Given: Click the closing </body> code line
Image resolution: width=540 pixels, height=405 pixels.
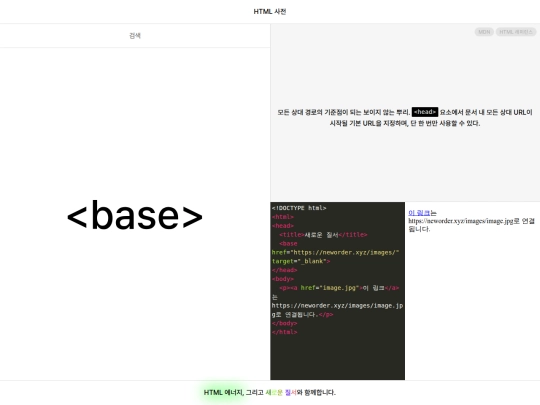Looking at the screenshot, I should (x=284, y=323).
